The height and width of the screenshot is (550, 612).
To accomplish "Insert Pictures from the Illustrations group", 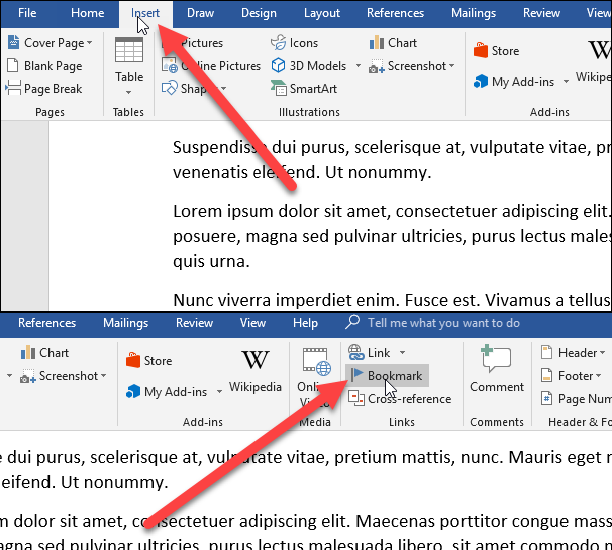I will (193, 43).
